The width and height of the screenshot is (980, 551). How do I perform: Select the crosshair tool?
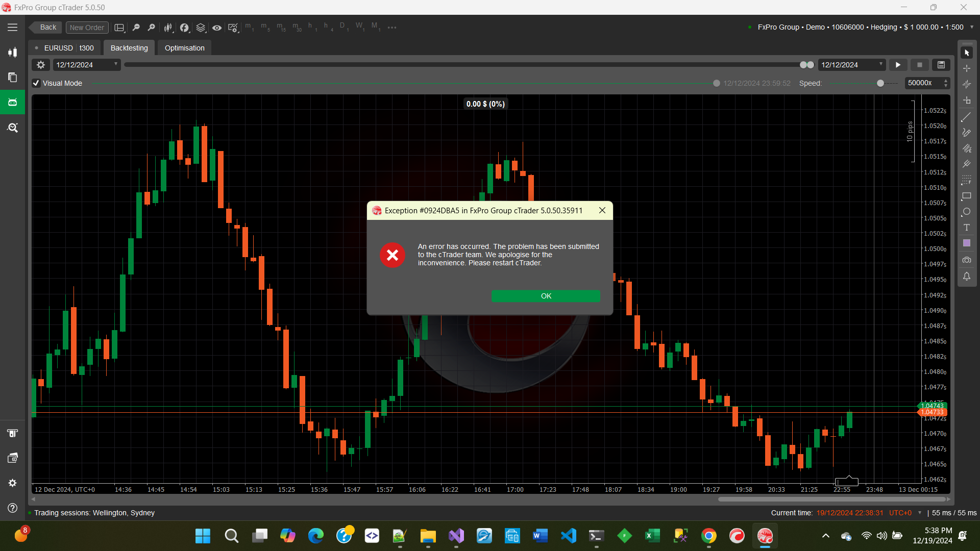click(x=967, y=68)
